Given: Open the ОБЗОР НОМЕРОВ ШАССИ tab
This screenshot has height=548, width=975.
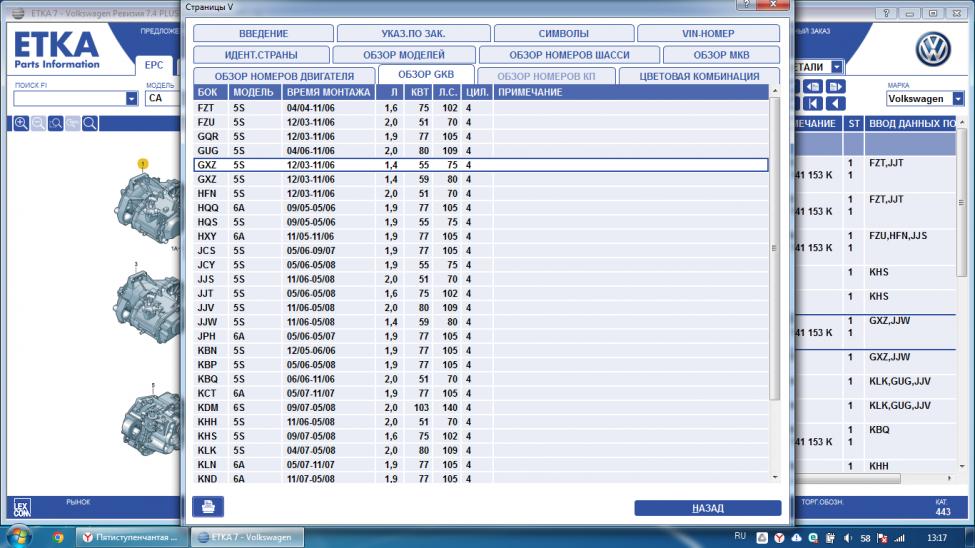Looking at the screenshot, I should click(569, 55).
